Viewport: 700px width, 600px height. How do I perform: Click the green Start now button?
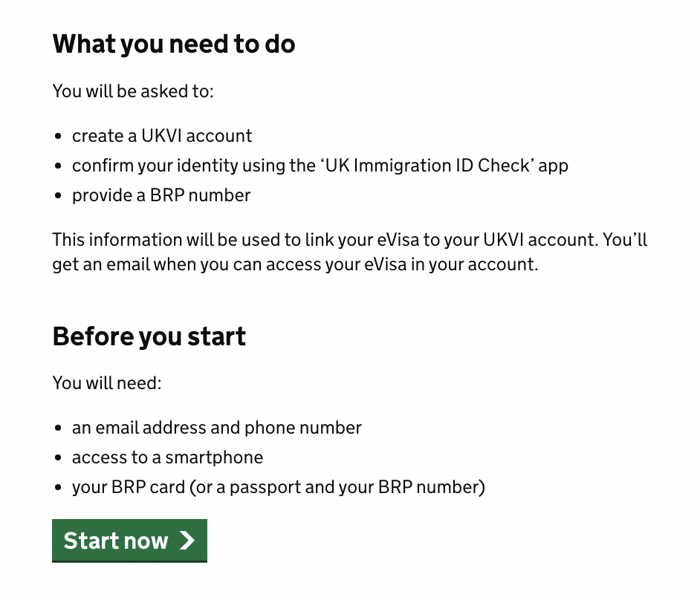(x=129, y=541)
